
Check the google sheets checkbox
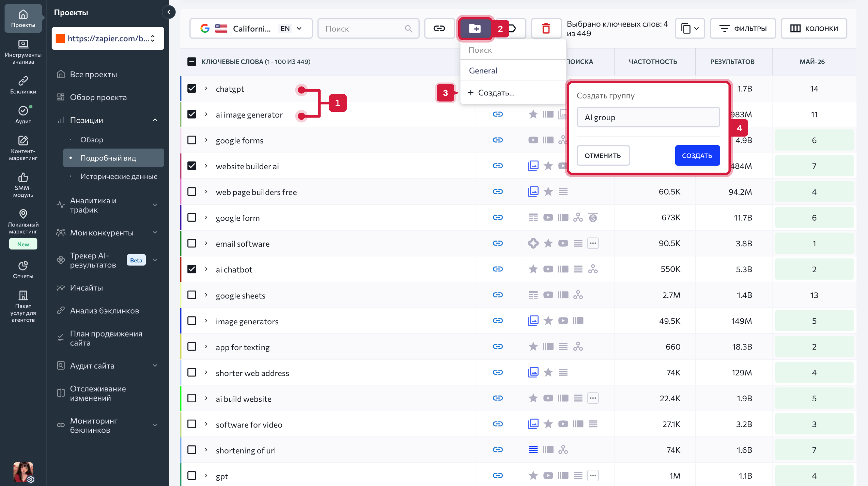pos(192,295)
